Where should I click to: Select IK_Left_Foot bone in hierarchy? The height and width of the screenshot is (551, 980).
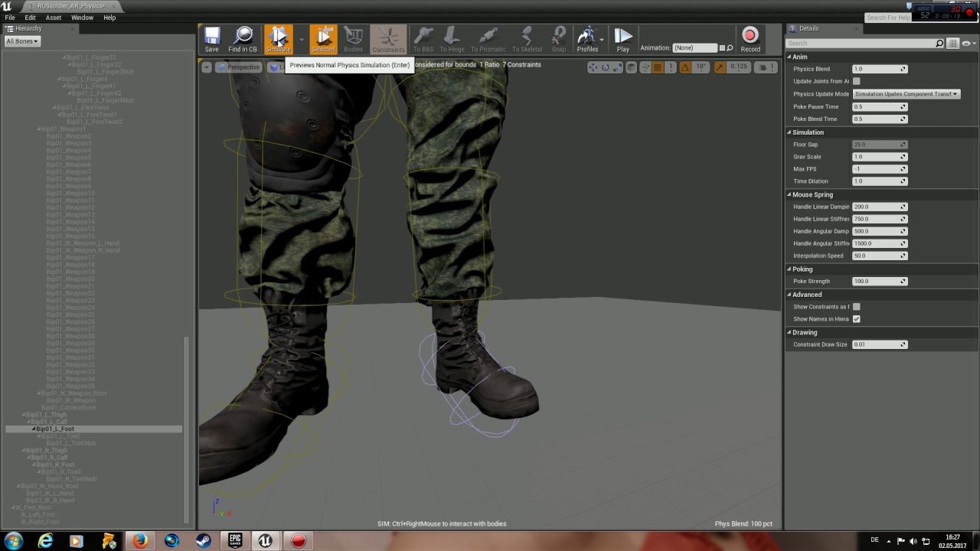pos(38,515)
